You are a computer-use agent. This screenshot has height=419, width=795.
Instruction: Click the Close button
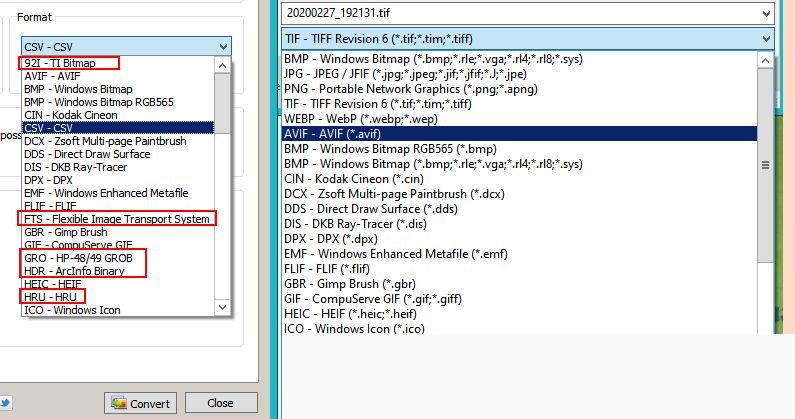221,403
